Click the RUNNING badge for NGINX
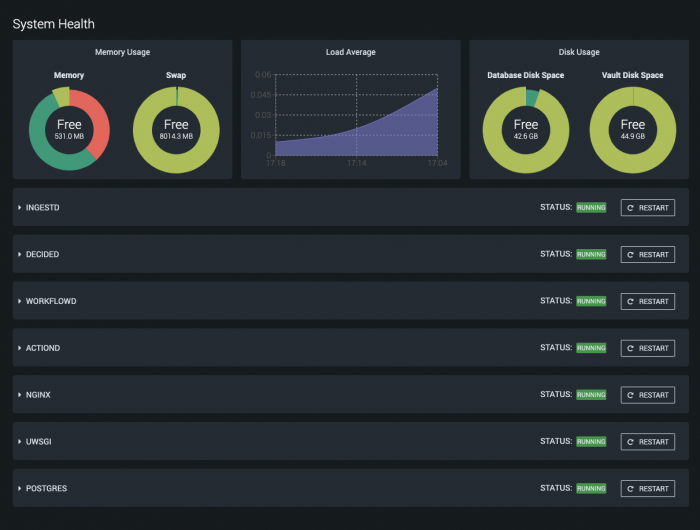Screen dimensions: 700x530 click(x=591, y=395)
